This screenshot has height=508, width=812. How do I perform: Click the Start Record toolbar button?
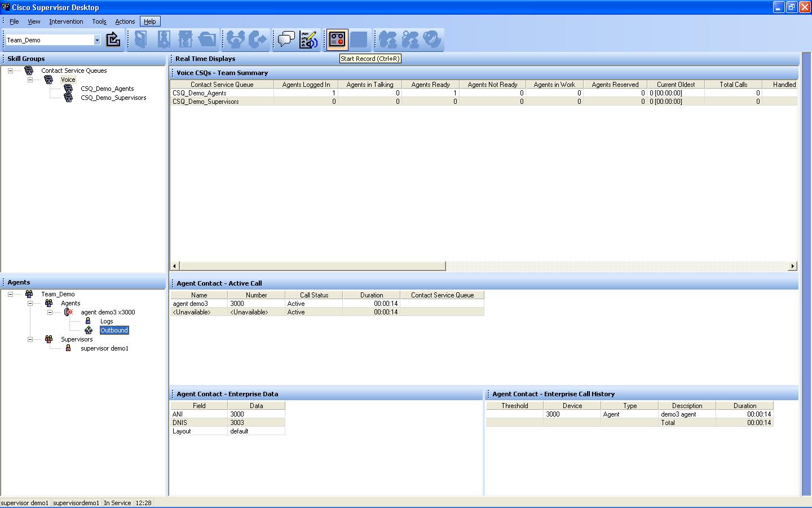click(x=337, y=40)
